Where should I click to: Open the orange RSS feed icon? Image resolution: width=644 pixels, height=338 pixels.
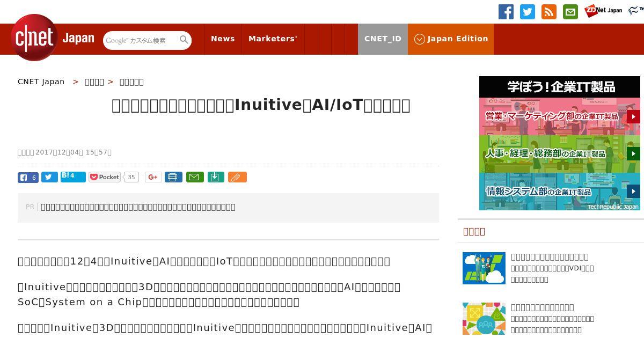[549, 12]
